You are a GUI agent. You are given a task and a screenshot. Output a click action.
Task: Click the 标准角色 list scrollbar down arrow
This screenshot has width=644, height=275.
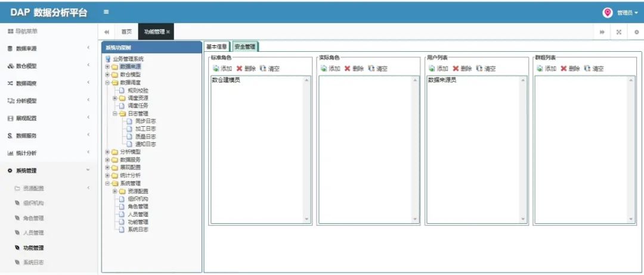click(x=306, y=219)
